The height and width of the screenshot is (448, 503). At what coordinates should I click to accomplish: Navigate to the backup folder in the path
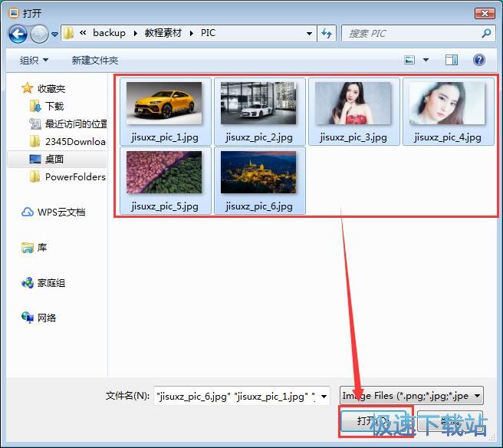109,33
